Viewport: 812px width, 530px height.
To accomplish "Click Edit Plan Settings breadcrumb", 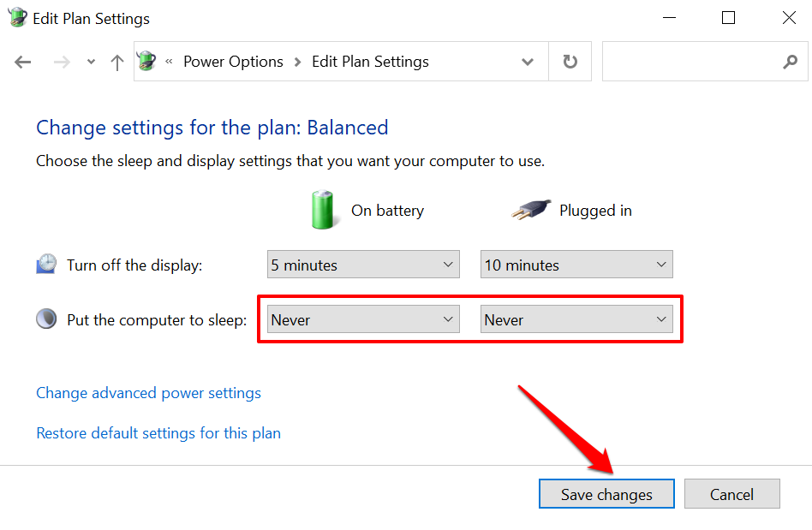I will click(370, 62).
